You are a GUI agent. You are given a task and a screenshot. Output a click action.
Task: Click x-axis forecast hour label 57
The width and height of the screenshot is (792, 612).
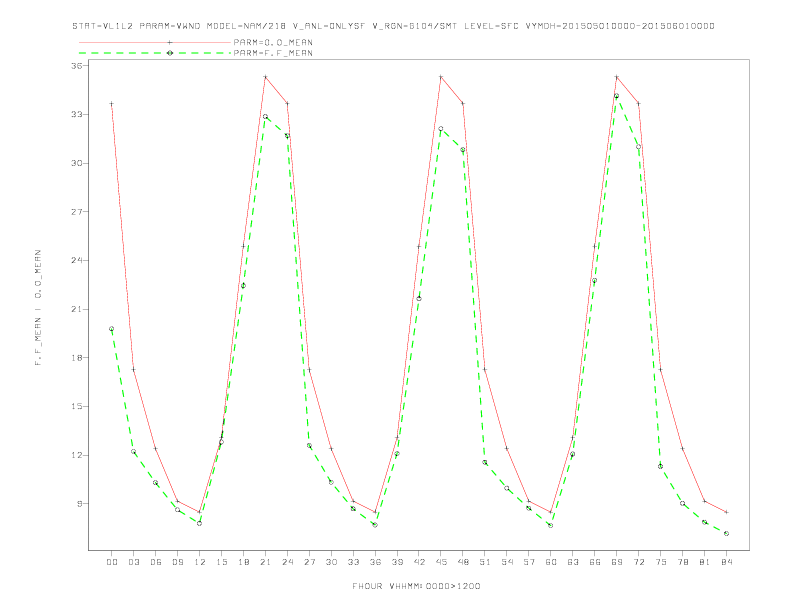[529, 562]
